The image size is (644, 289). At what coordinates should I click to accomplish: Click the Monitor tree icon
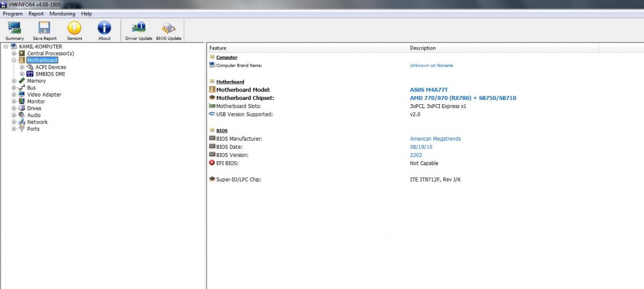[x=22, y=102]
